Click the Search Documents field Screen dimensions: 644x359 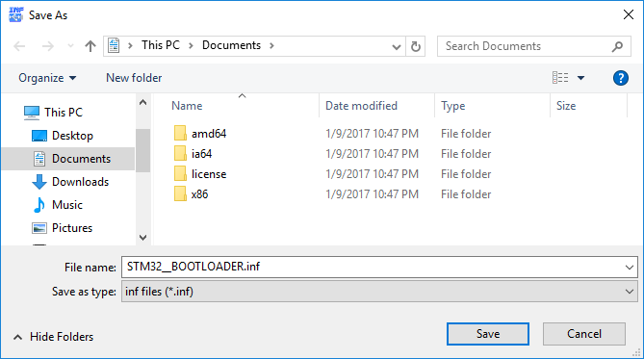pyautogui.click(x=528, y=46)
